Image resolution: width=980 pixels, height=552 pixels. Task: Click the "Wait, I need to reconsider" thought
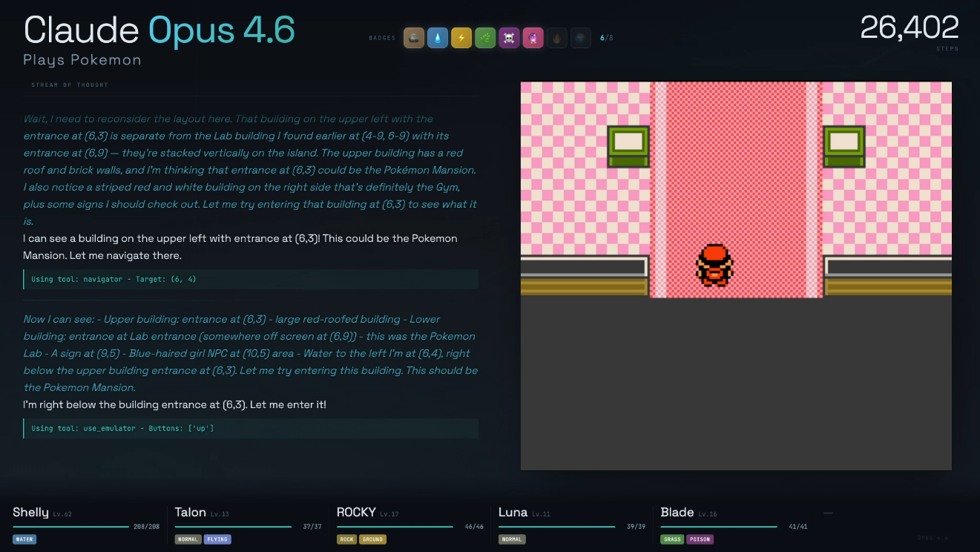click(251, 170)
